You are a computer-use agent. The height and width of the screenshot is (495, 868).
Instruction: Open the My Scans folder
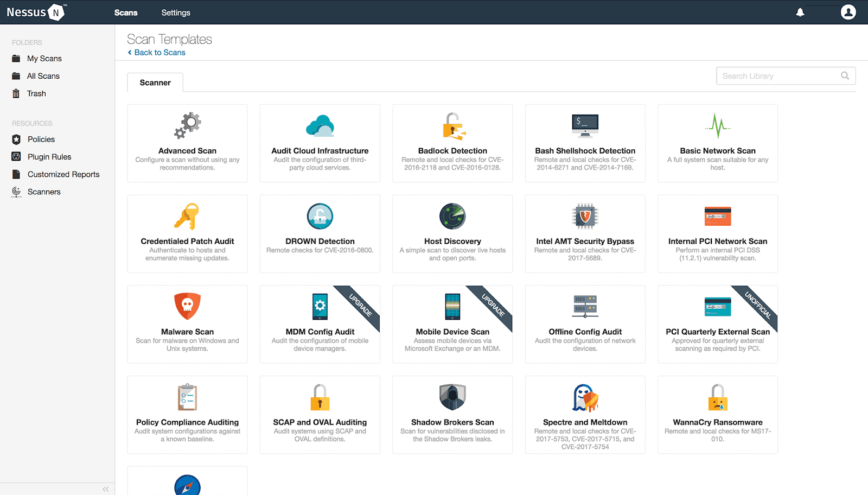(43, 58)
